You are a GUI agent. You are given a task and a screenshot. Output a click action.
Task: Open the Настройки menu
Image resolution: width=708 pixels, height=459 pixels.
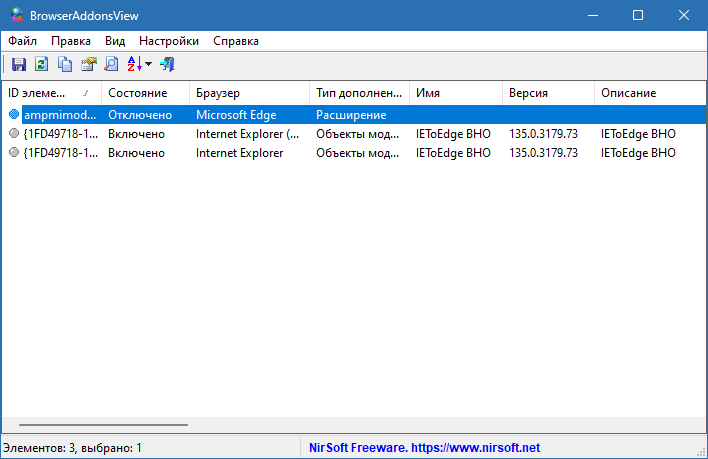(x=169, y=41)
